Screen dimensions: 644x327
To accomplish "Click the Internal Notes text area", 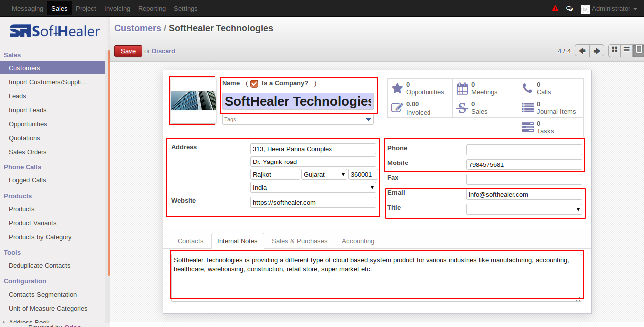I will [377, 277].
